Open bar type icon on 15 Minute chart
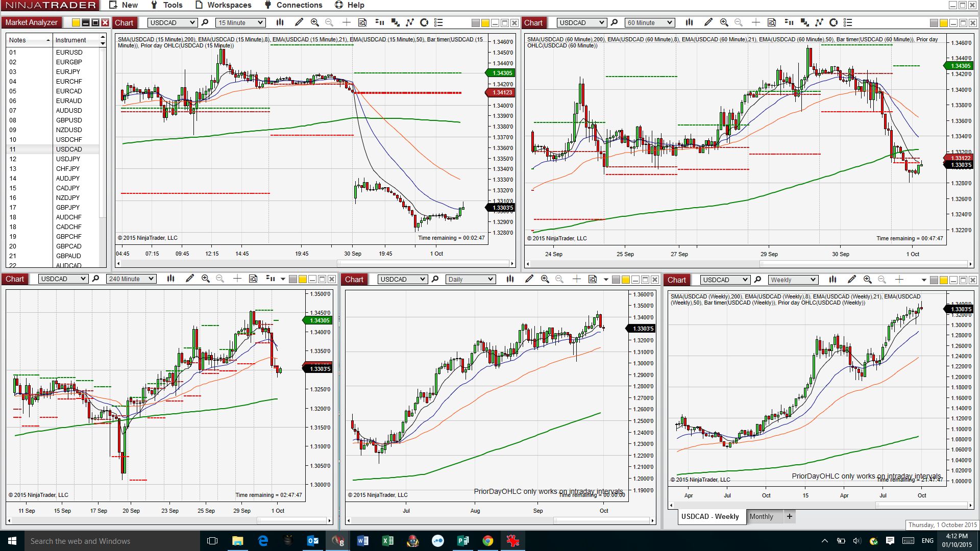The height and width of the screenshot is (551, 980). (x=280, y=22)
